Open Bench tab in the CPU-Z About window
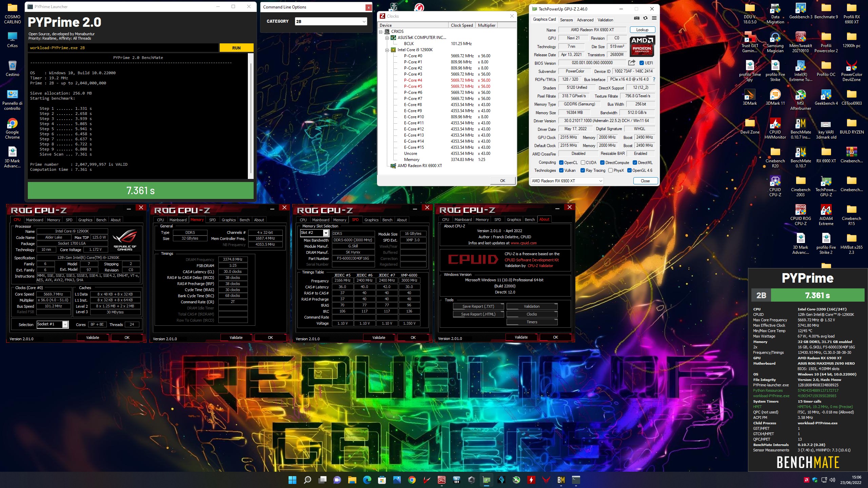The width and height of the screenshot is (868, 488). click(x=530, y=220)
